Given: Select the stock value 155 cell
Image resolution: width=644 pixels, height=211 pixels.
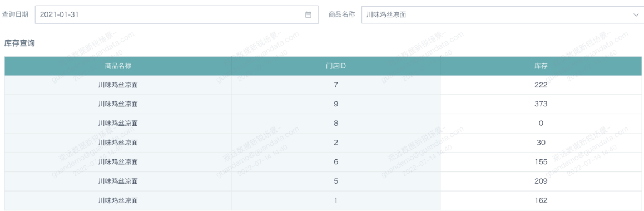Looking at the screenshot, I should [541, 162].
